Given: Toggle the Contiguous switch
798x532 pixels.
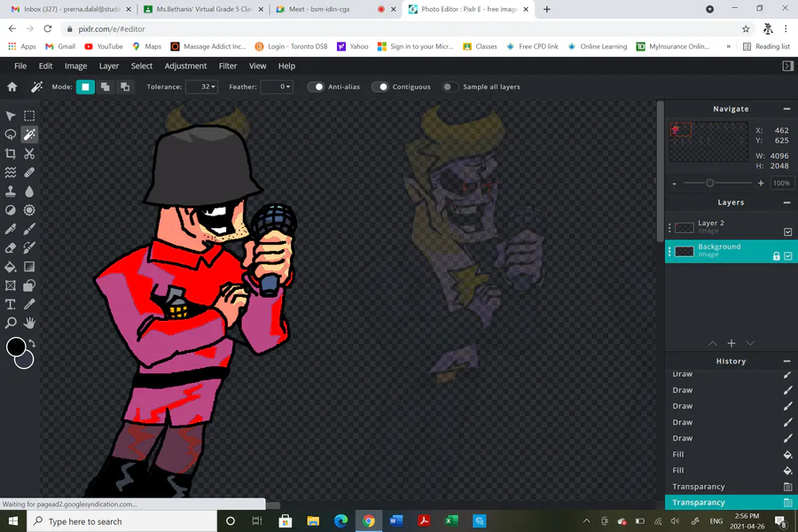Looking at the screenshot, I should pyautogui.click(x=380, y=87).
